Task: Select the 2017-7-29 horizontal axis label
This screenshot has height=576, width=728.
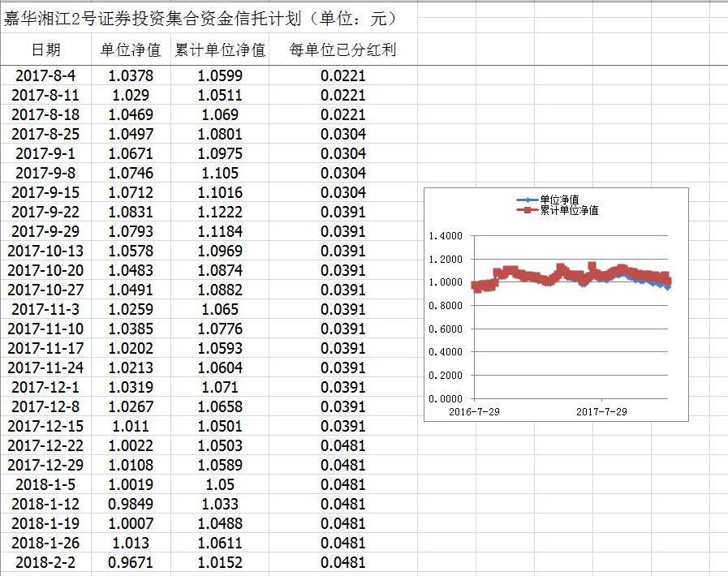Action: pyautogui.click(x=601, y=411)
